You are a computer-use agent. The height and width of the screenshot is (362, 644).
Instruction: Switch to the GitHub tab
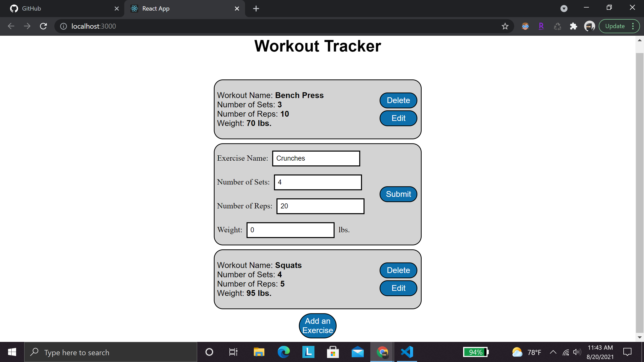tap(62, 9)
